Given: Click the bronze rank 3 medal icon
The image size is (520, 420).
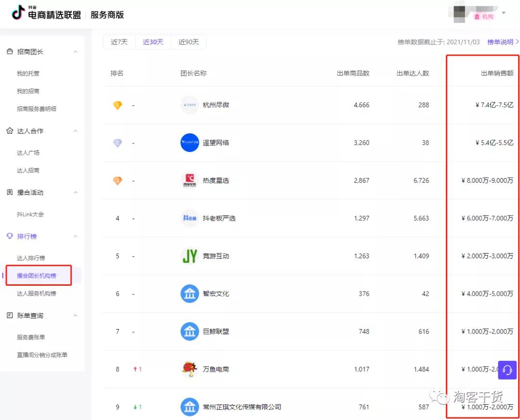Looking at the screenshot, I should [117, 181].
